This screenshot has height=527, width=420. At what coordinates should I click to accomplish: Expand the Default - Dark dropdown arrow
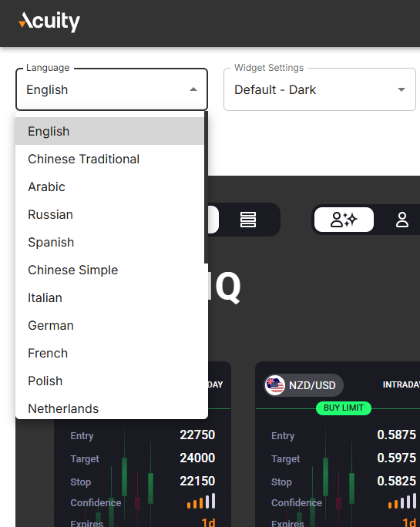402,89
